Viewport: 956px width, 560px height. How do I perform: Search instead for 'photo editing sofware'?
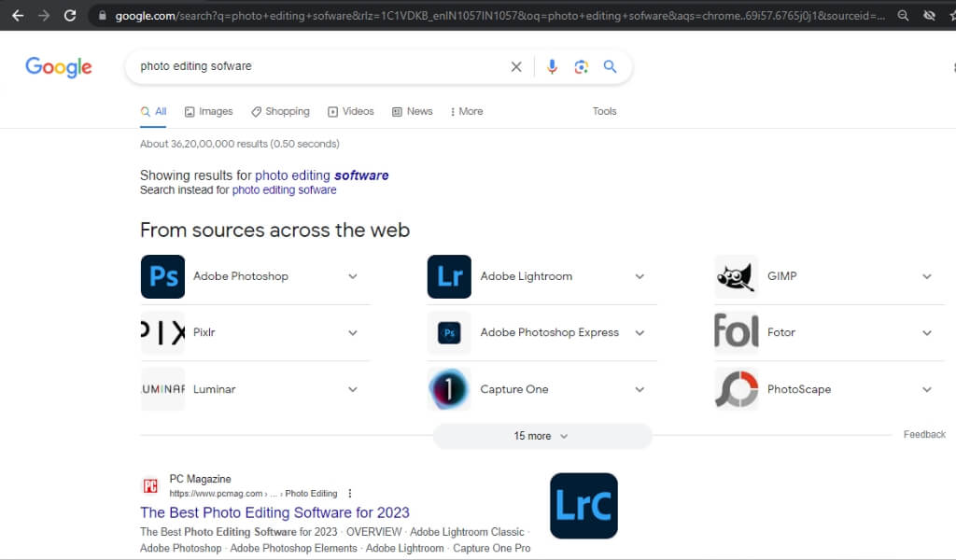pos(284,190)
